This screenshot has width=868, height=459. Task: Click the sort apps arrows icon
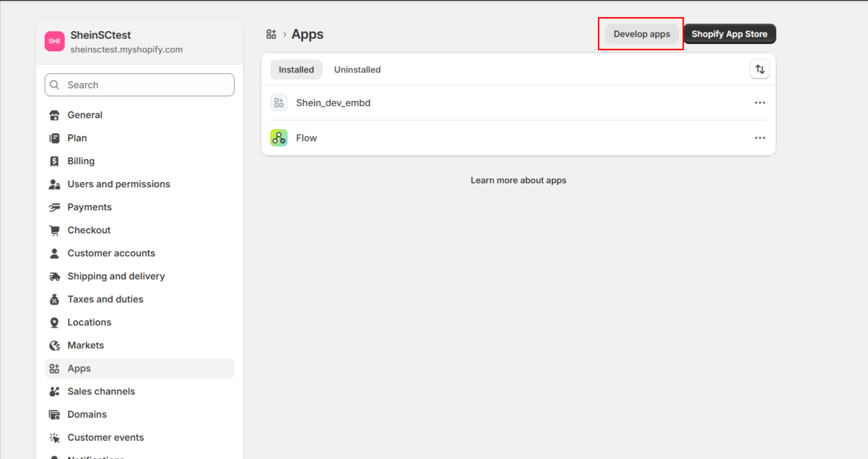(760, 70)
